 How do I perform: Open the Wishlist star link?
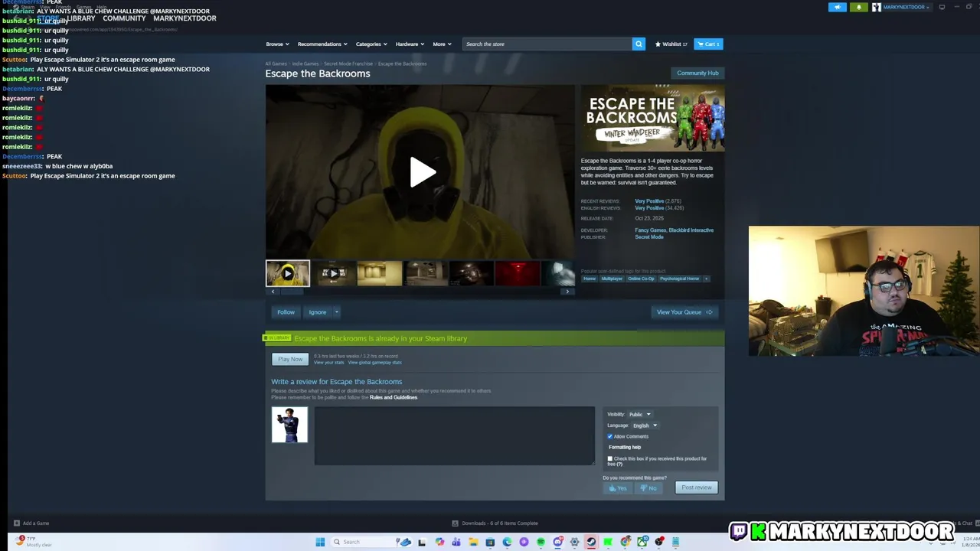tap(671, 44)
